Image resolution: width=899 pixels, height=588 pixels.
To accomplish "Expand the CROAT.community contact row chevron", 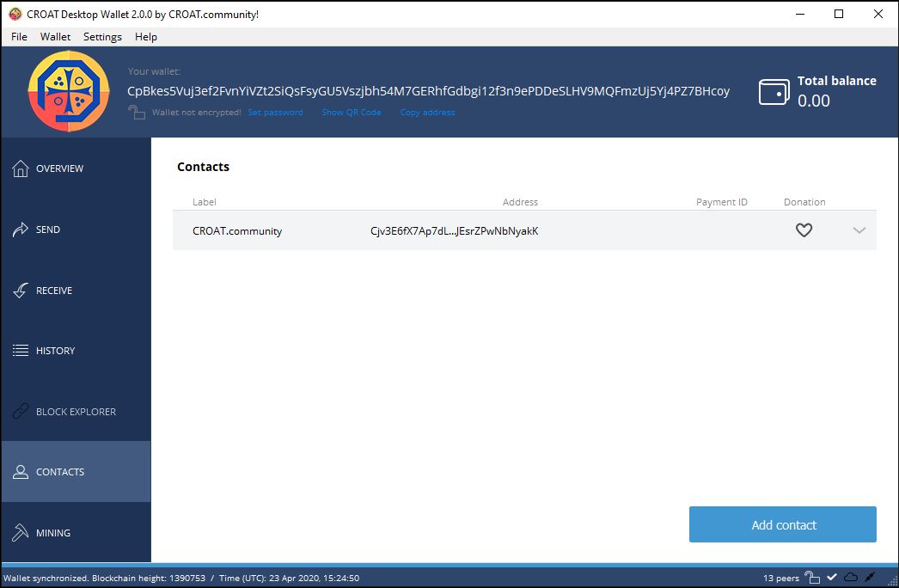I will [x=859, y=230].
